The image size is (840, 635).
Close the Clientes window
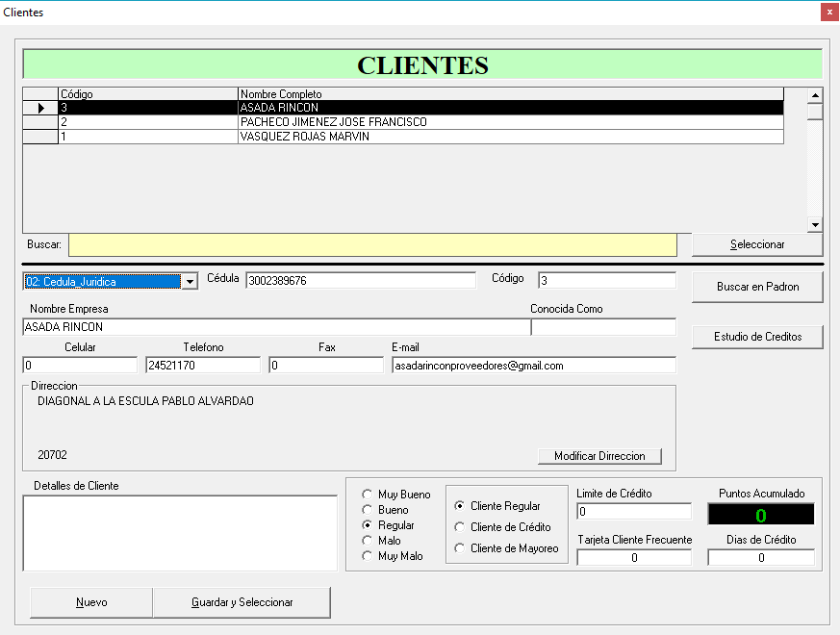click(x=827, y=13)
